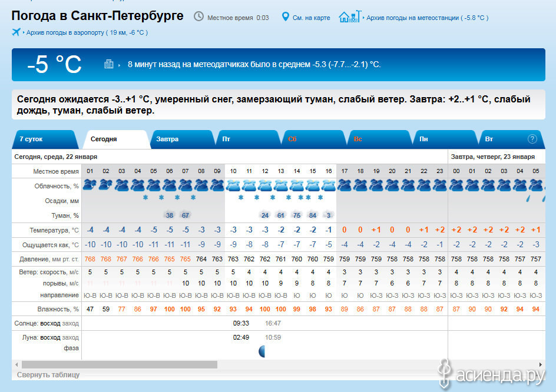556x392 pixels.
Task: Switch to the Вт tab
Action: pos(511,139)
